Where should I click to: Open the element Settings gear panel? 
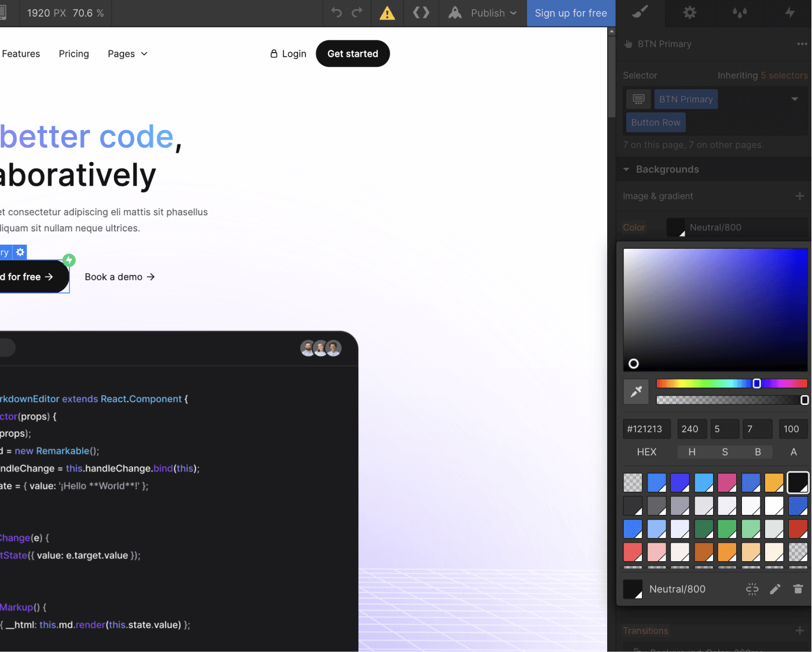tap(690, 13)
